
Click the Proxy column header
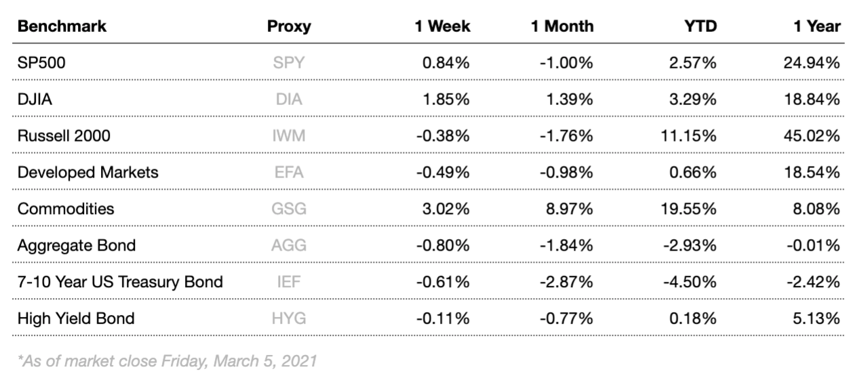[x=289, y=26]
